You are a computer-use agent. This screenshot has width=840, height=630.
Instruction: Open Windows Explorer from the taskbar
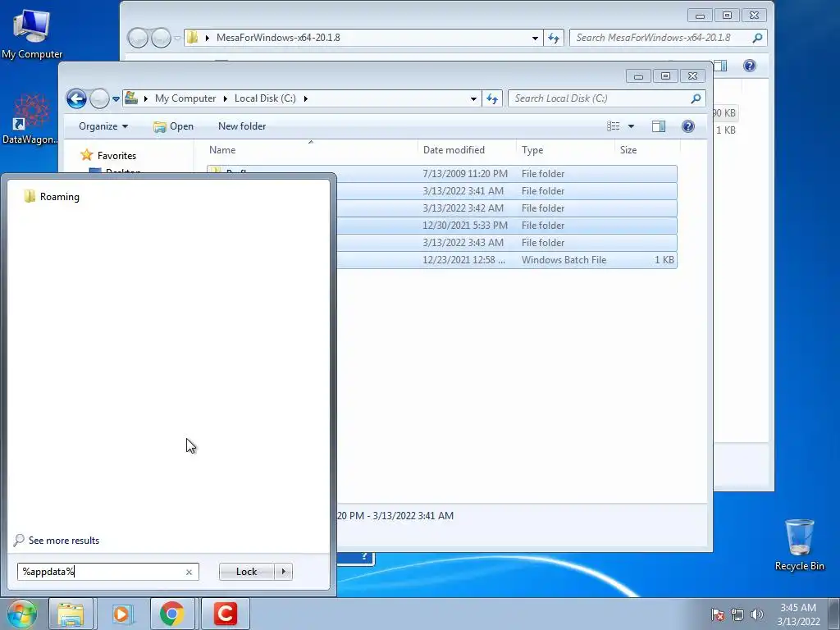point(71,614)
